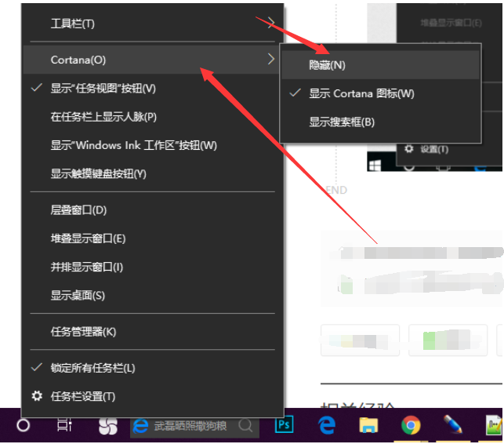Select 显示 Cortana 图标(W) option

point(361,93)
